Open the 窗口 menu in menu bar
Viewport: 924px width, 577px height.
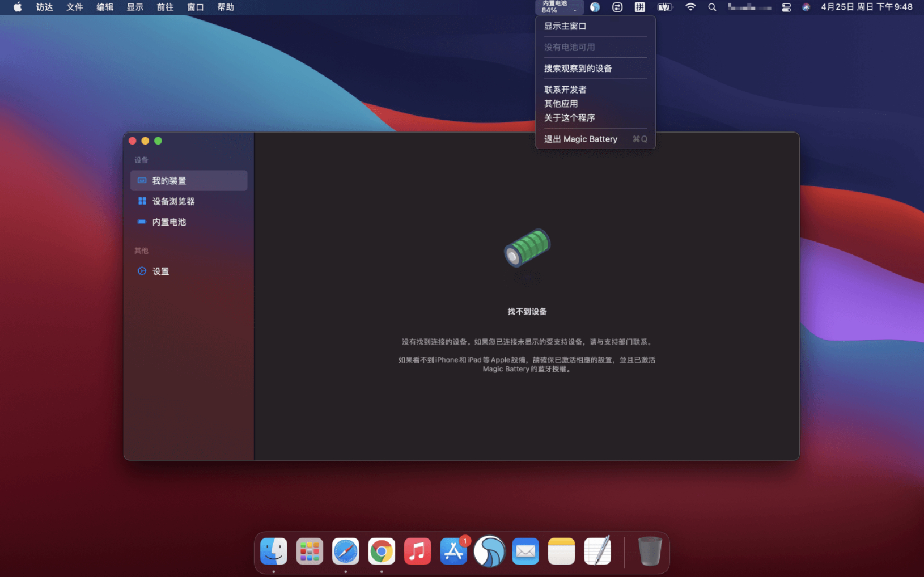[x=195, y=7]
